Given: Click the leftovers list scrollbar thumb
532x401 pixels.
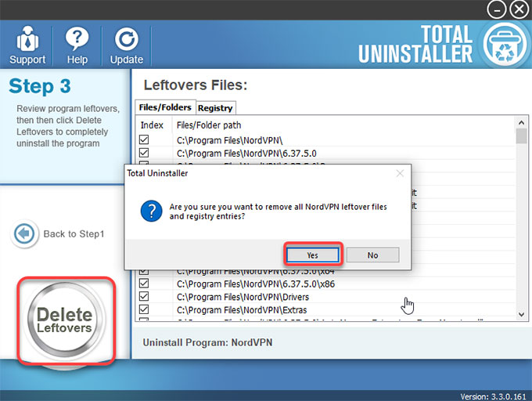Looking at the screenshot, I should pos(522,135).
